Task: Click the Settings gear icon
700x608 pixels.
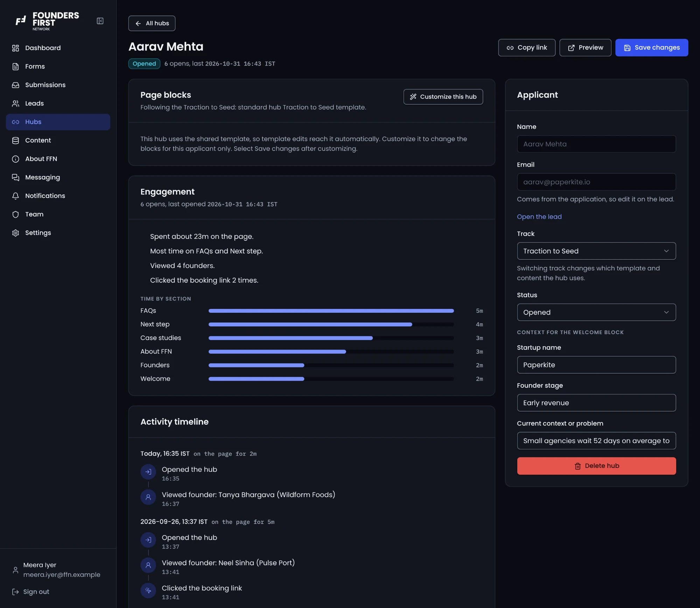Action: click(15, 233)
